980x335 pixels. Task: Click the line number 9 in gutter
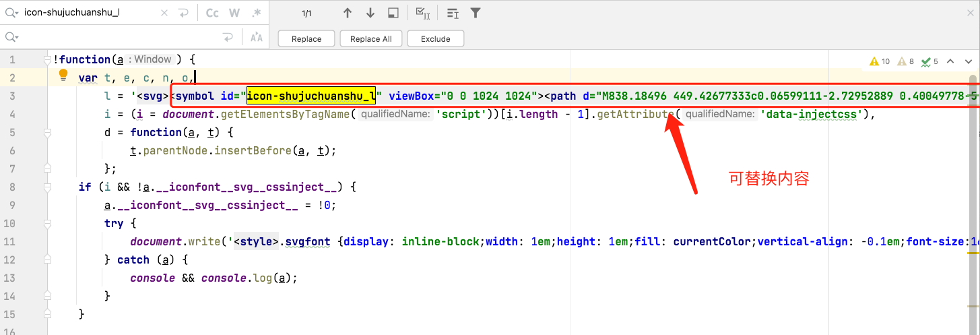[12, 205]
